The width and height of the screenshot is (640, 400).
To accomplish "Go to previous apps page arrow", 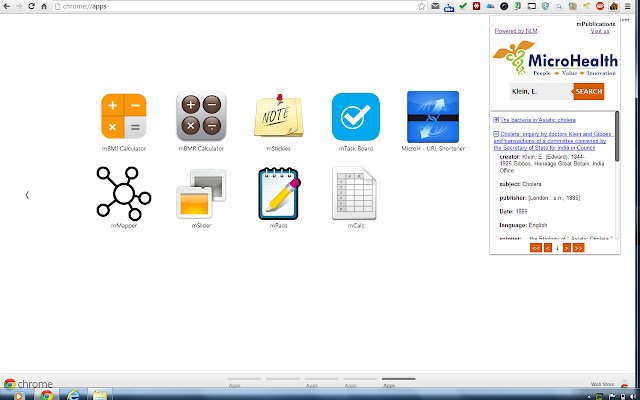I will pyautogui.click(x=27, y=195).
